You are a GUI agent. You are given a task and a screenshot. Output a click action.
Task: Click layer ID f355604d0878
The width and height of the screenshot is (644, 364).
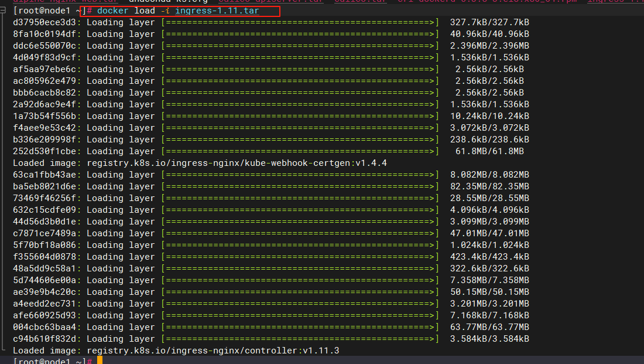tap(44, 257)
